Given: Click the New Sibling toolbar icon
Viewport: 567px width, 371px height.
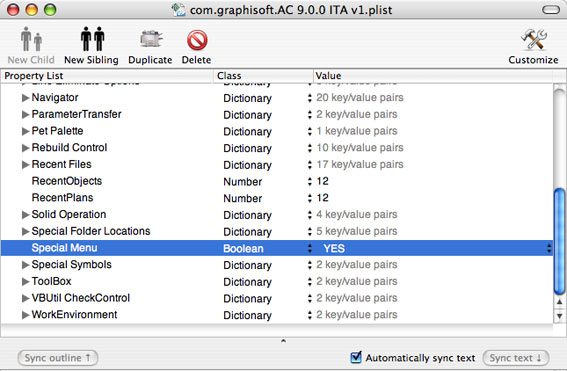Looking at the screenshot, I should [92, 39].
